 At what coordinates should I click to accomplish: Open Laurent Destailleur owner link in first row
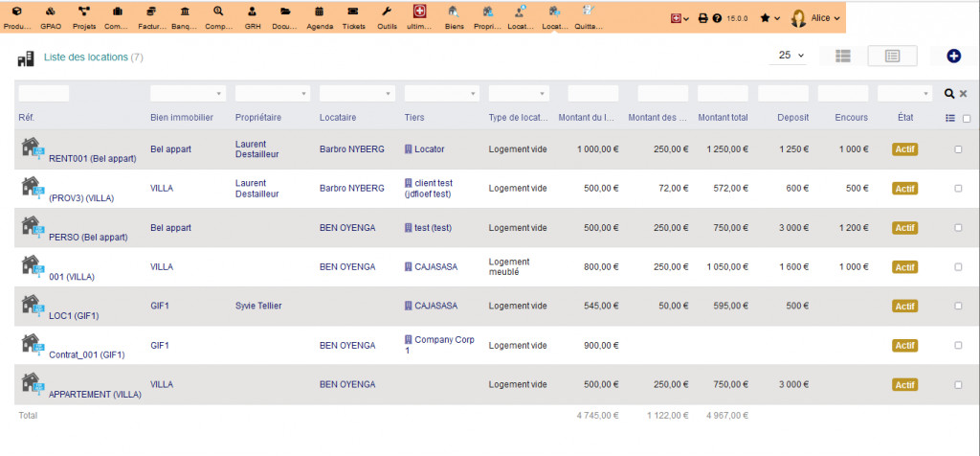256,149
